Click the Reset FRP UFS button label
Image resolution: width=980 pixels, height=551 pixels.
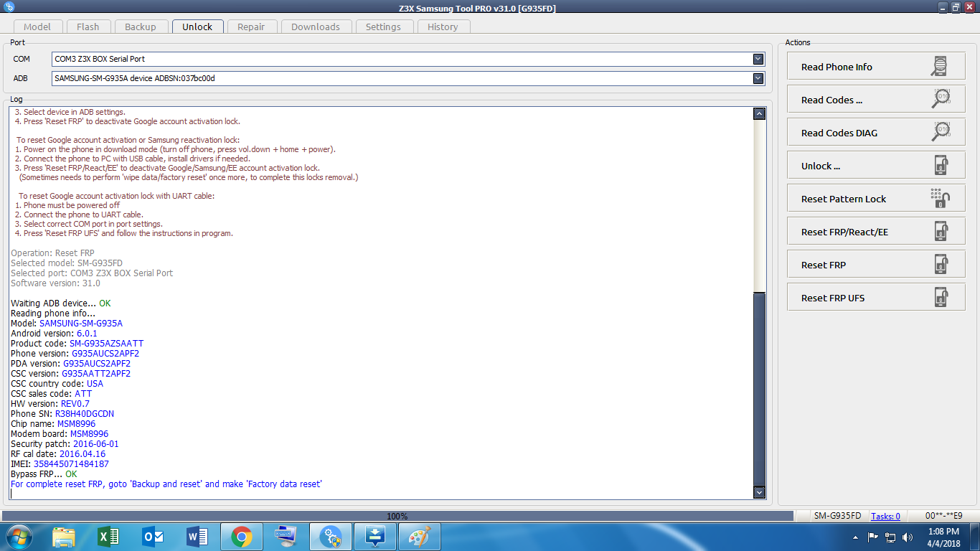coord(833,298)
